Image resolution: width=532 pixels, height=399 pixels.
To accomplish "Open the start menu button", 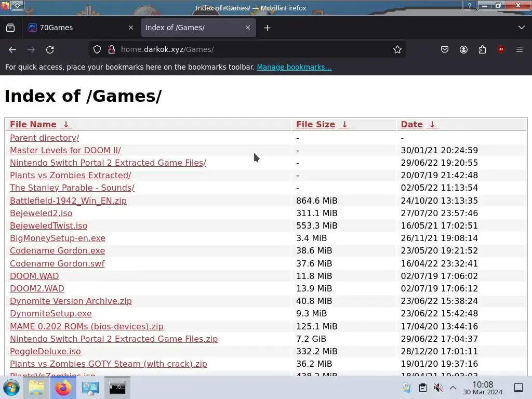I will (11, 388).
